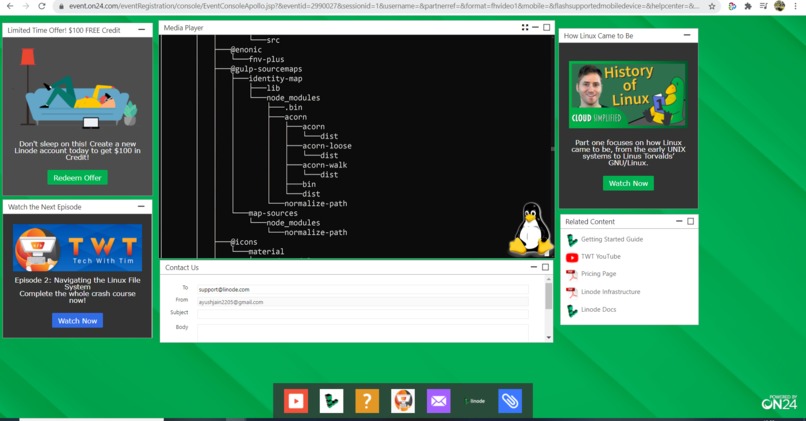This screenshot has width=806, height=421.
Task: Go forward with browser forward arrow
Action: click(x=26, y=6)
